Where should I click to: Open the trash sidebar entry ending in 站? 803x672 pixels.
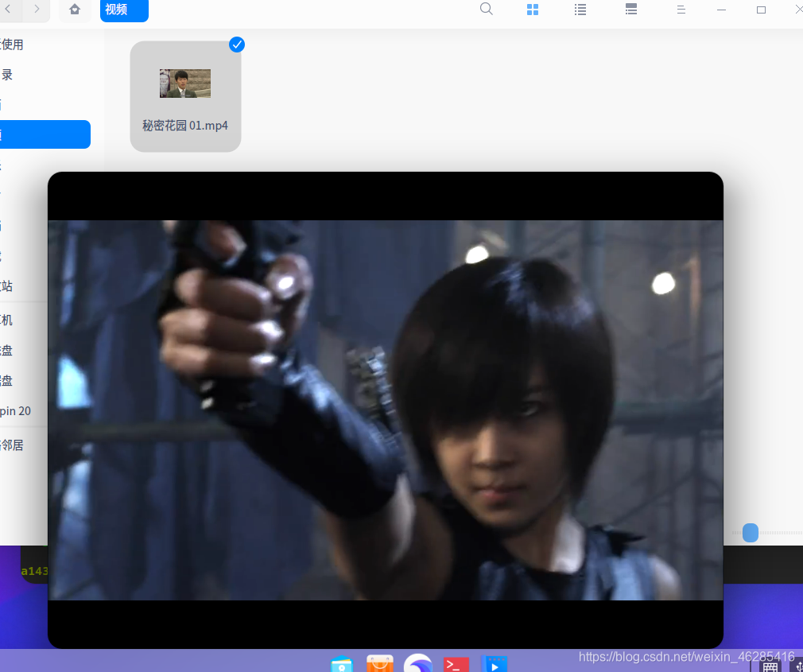[7, 286]
